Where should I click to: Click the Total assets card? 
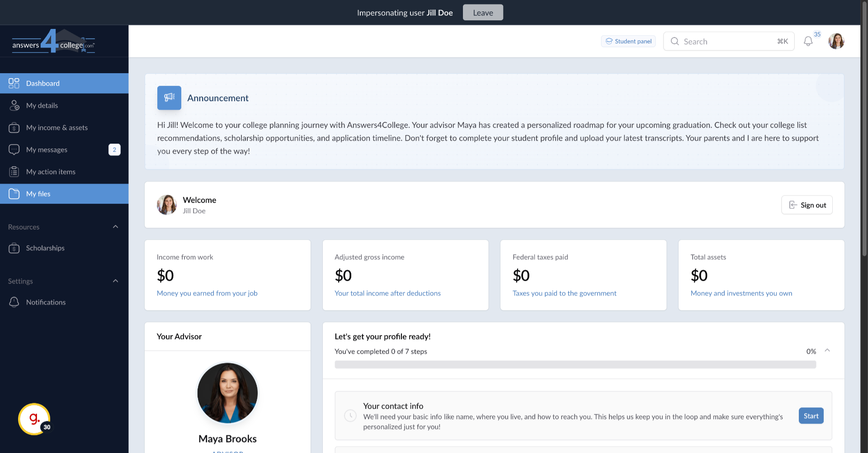point(761,275)
